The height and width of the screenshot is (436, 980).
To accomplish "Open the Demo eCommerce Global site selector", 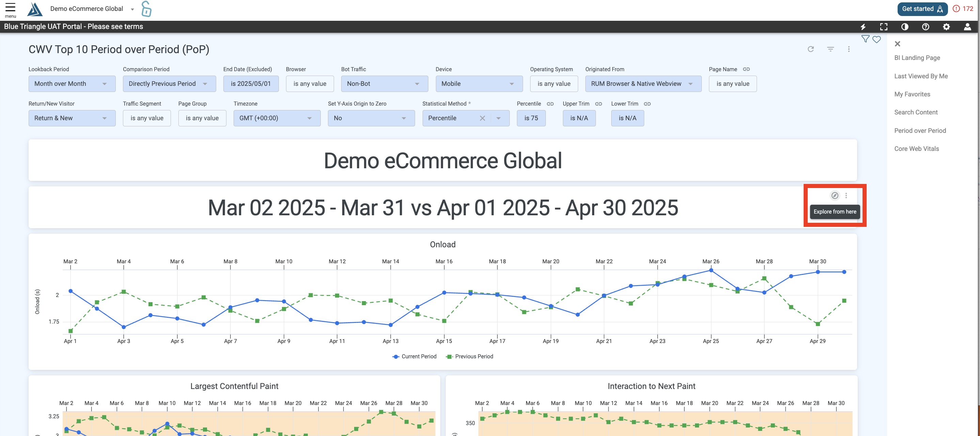I will pyautogui.click(x=92, y=9).
